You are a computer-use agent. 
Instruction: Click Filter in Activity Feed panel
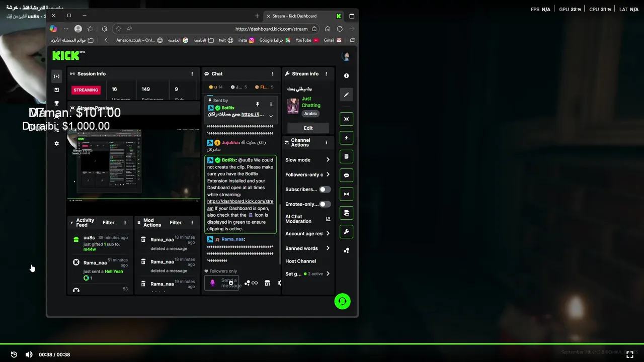[108, 223]
